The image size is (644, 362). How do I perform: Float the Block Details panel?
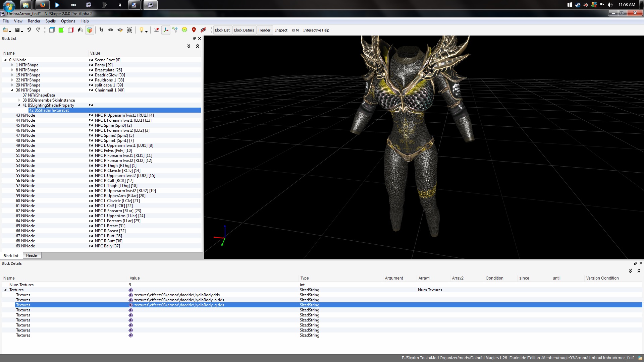coord(636,263)
